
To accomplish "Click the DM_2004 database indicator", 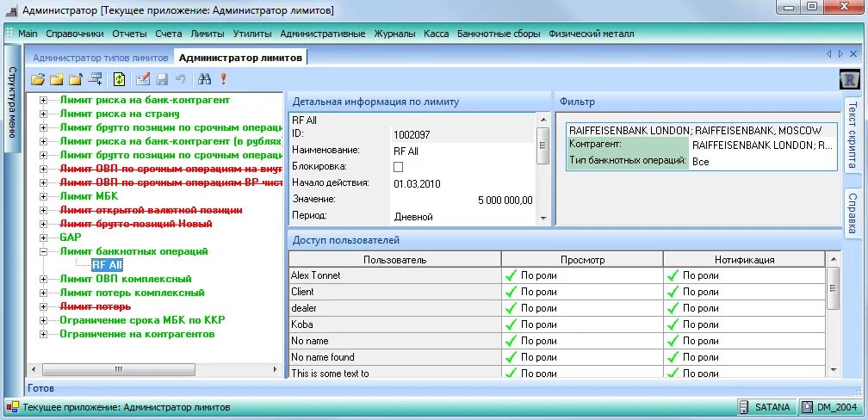I will point(832,407).
